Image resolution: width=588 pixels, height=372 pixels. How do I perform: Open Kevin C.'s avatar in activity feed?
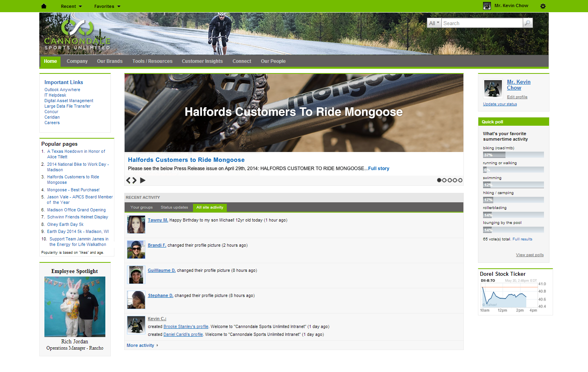136,325
